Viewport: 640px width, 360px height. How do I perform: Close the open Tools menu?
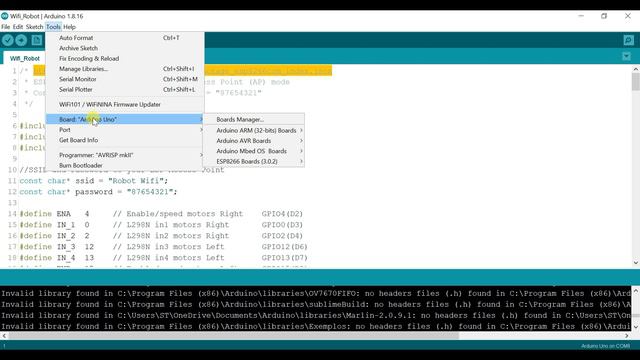tap(53, 27)
